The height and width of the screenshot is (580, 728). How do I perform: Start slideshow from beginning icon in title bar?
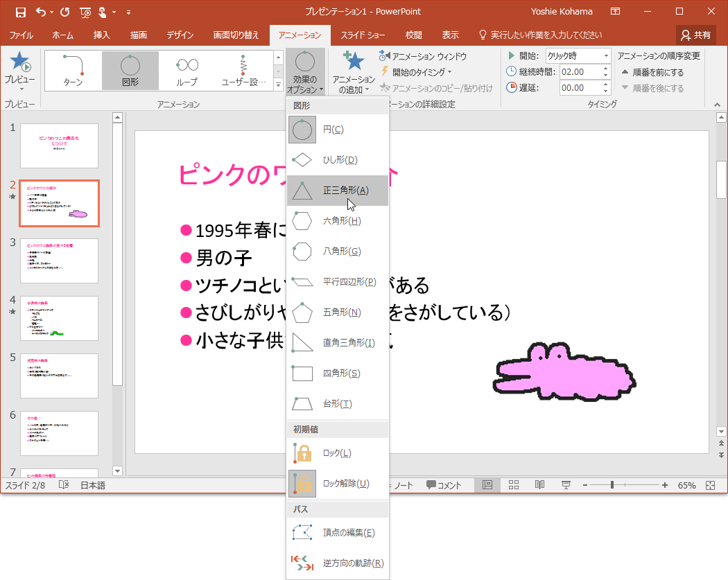click(x=85, y=12)
